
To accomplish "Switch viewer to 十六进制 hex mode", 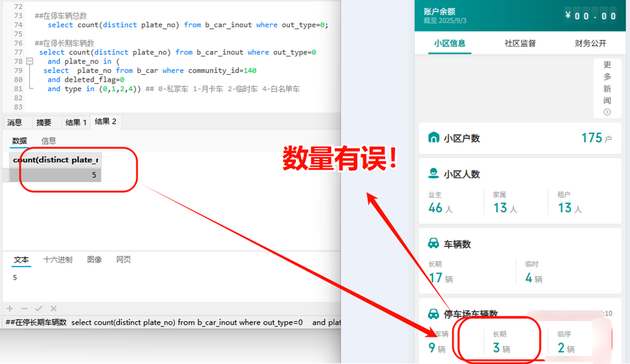I will coord(58,260).
